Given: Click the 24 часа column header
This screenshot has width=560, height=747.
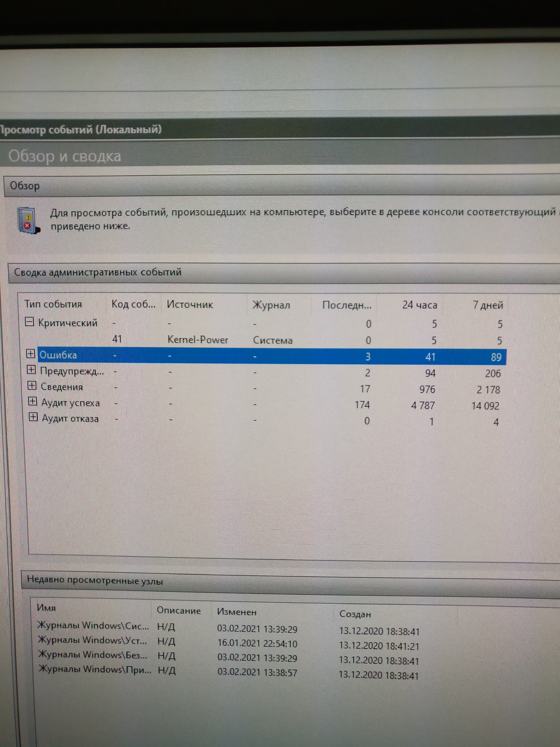Looking at the screenshot, I should pos(419,305).
